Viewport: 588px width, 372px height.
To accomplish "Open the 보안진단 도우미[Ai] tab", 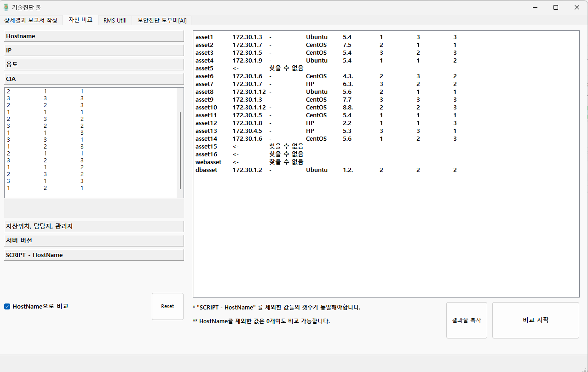I will [162, 20].
